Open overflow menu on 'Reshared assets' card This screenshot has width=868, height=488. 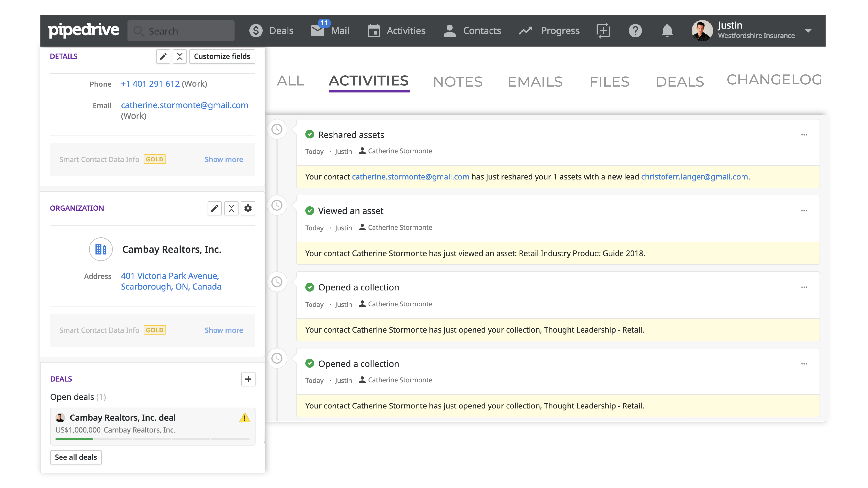click(x=804, y=134)
